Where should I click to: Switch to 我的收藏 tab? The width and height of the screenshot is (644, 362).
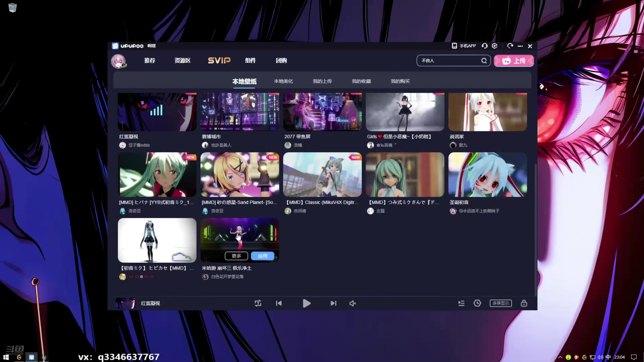click(361, 81)
